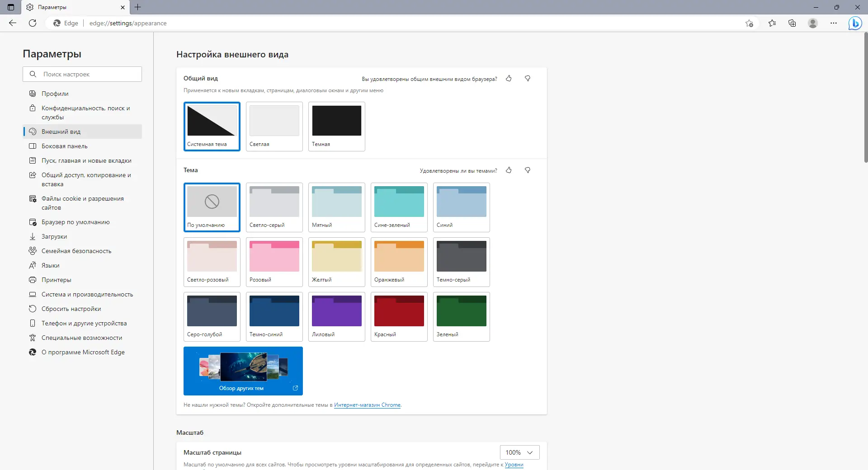Give thumbs down feedback for Тема
The width and height of the screenshot is (868, 470).
pyautogui.click(x=528, y=170)
